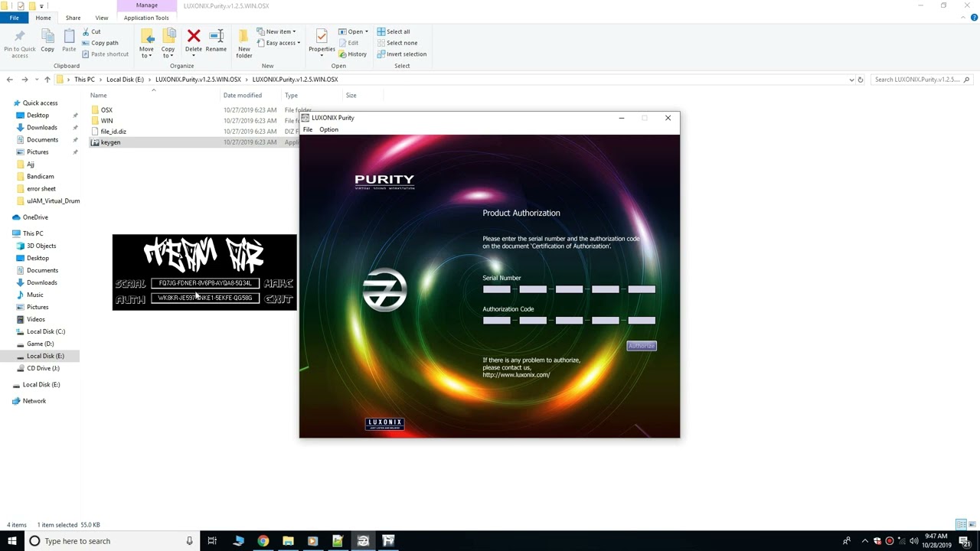Select the WIN folder
The width and height of the screenshot is (980, 551).
[x=106, y=121]
